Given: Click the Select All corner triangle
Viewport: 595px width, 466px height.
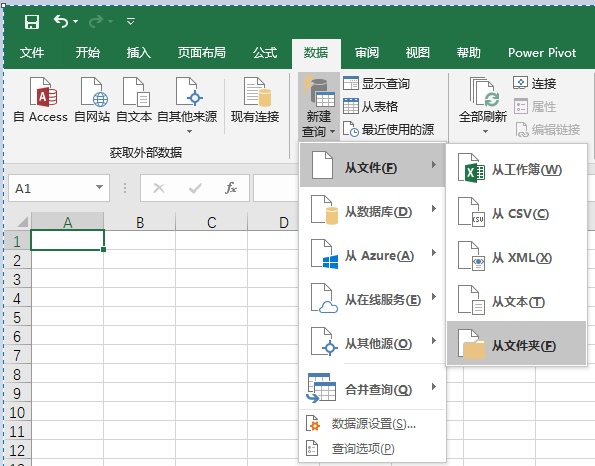Looking at the screenshot, I should coord(22,222).
